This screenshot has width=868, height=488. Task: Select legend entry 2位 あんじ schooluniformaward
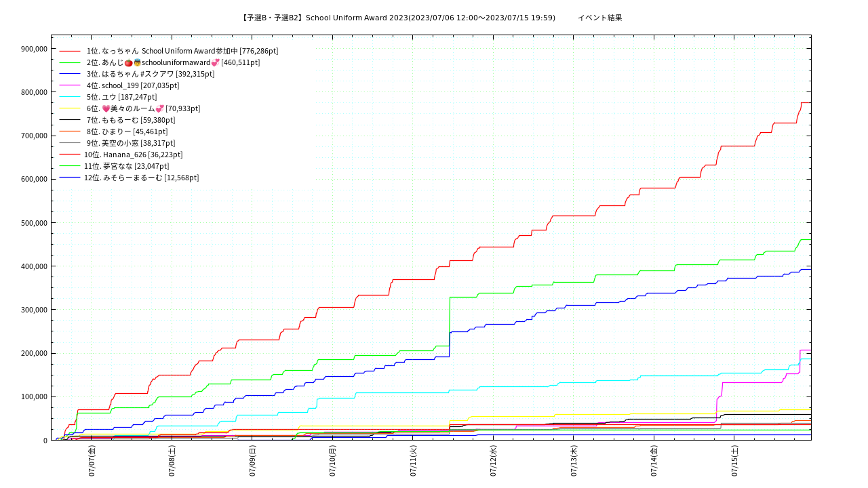173,62
